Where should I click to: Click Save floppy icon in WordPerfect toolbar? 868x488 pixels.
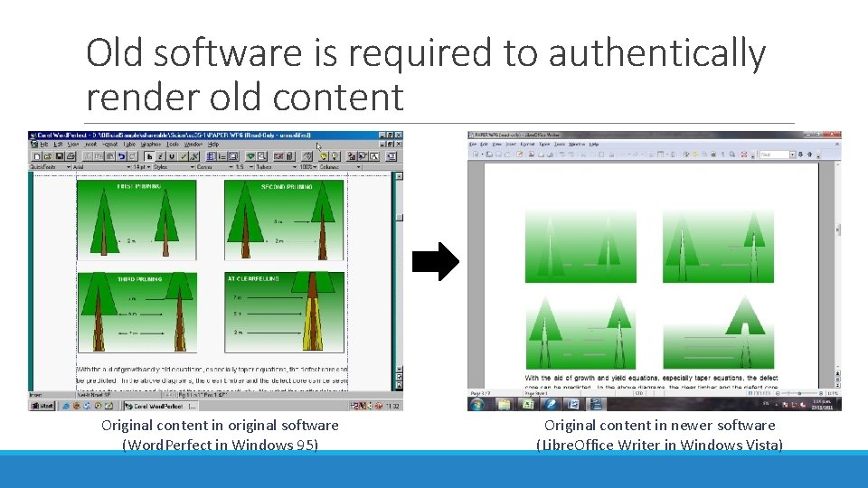point(60,156)
